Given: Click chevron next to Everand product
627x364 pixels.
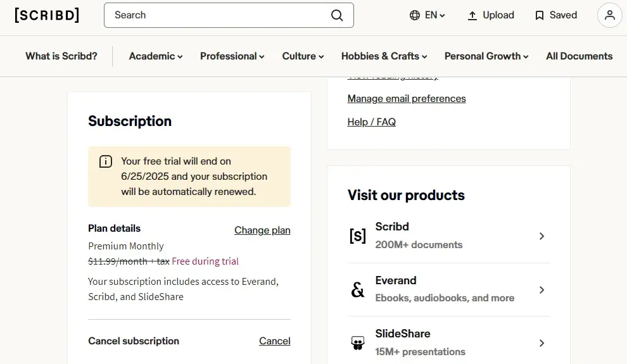Looking at the screenshot, I should coord(541,290).
